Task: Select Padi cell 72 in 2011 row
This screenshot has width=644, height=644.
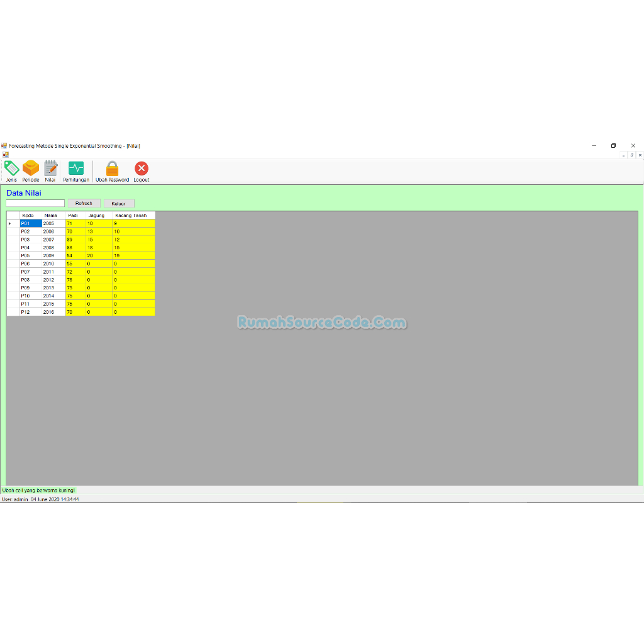Action: (x=75, y=272)
